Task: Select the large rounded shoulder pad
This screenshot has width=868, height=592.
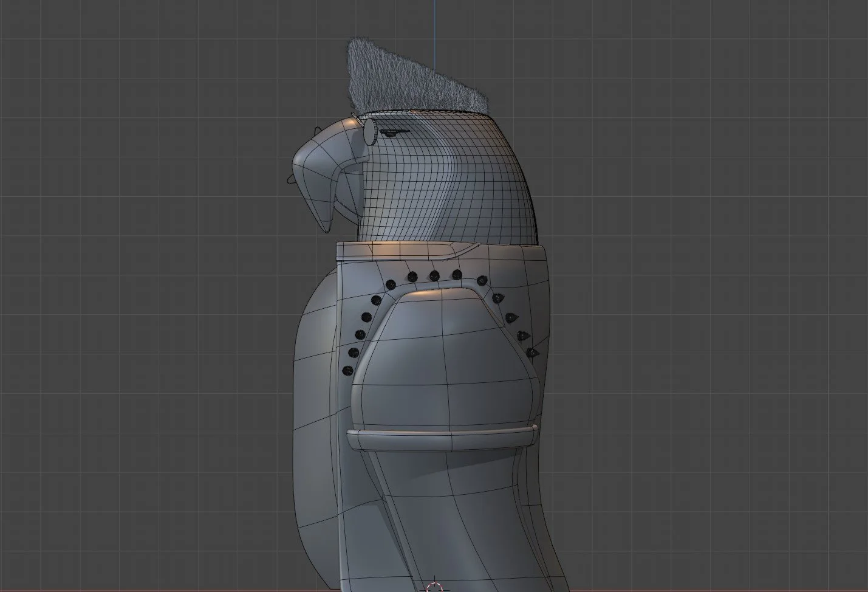Action: point(446,359)
